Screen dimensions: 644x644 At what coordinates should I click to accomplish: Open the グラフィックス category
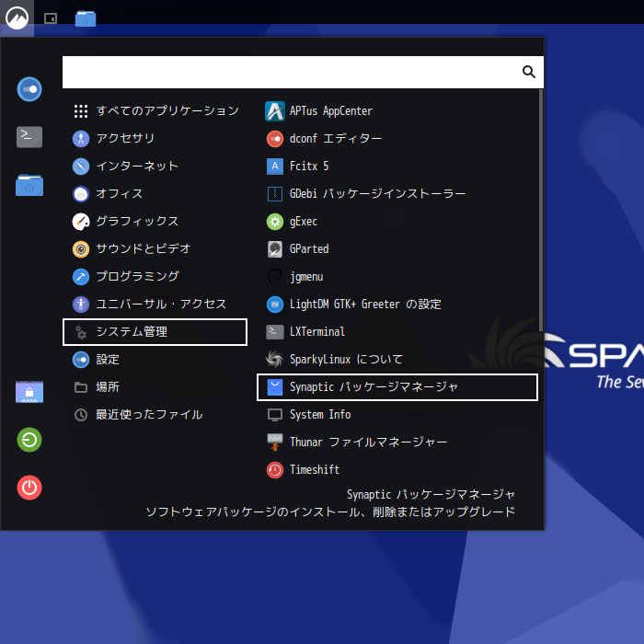[155, 222]
